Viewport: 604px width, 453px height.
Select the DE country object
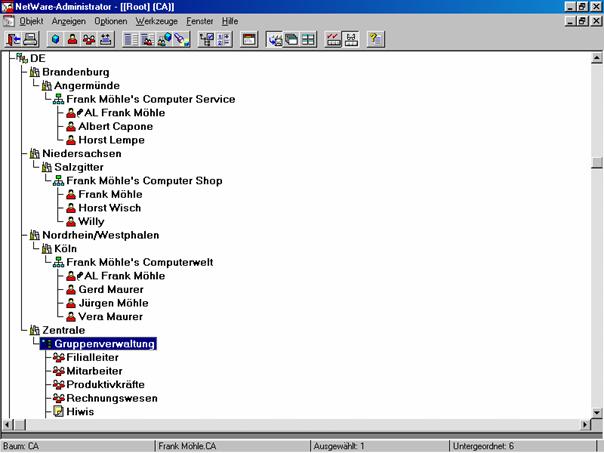[x=38, y=59]
